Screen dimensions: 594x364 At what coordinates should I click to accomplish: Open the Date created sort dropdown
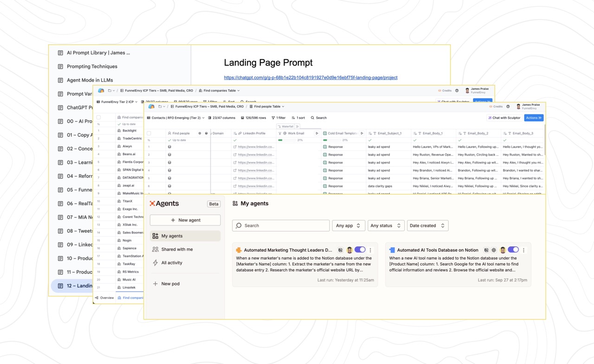(427, 225)
